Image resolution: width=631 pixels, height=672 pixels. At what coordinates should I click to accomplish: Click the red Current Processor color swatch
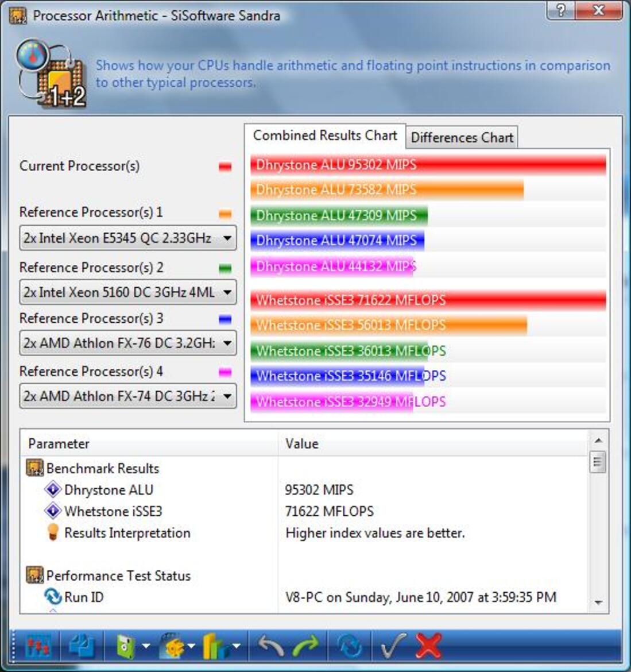[x=225, y=167]
